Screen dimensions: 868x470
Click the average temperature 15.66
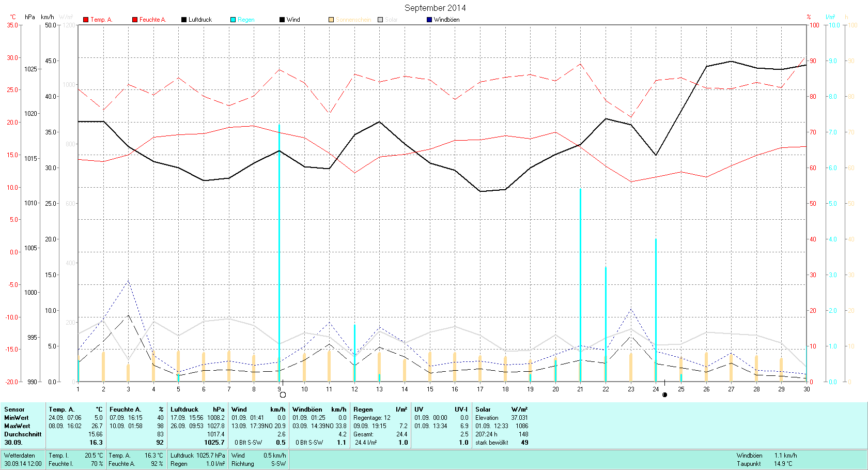coord(96,434)
